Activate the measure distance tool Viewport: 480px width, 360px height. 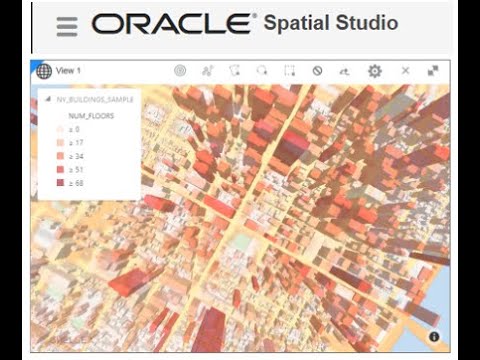point(345,71)
